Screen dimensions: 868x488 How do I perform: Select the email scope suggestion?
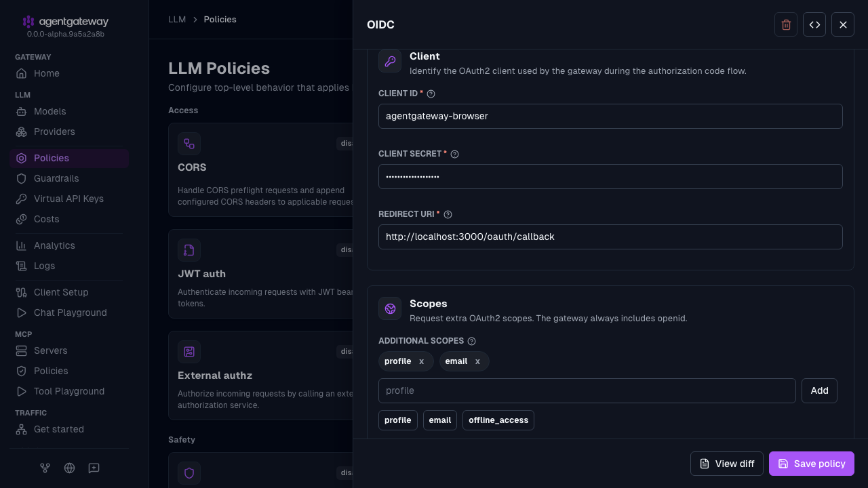tap(440, 420)
